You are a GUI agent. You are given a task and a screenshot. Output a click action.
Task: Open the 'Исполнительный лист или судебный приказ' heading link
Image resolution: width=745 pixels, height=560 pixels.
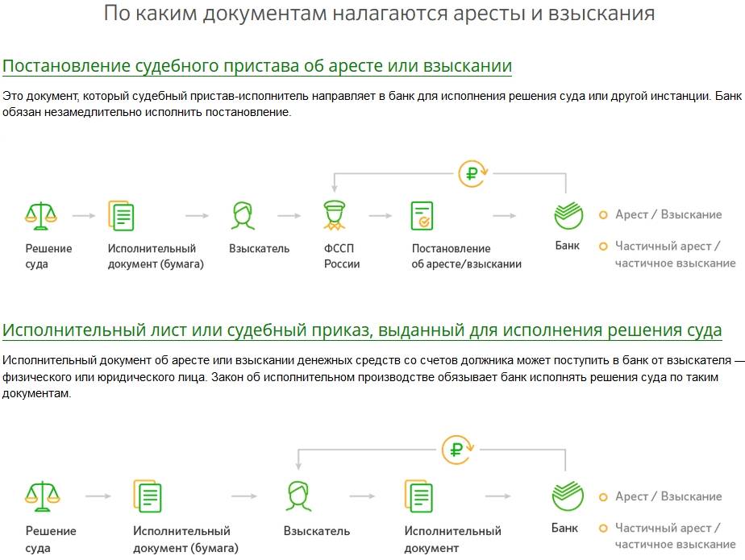pos(362,331)
